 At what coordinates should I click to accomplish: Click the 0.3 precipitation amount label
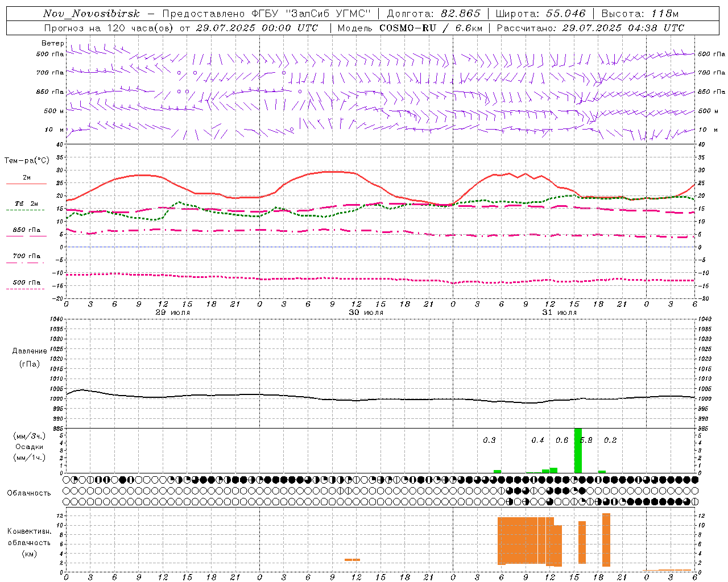pos(489,440)
